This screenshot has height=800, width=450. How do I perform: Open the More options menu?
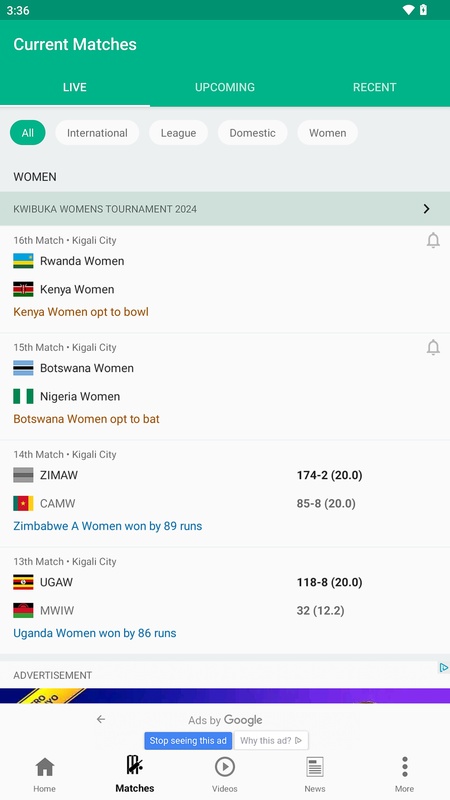pos(405,774)
